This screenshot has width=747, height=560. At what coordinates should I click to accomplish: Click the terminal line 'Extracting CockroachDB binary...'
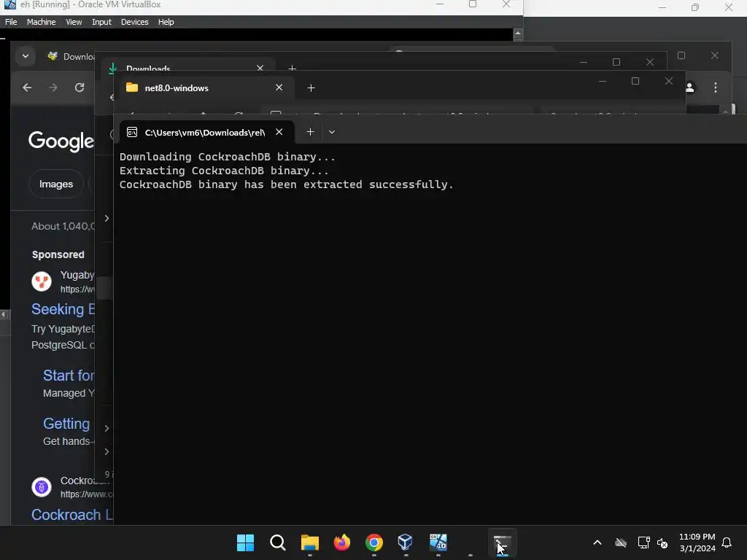click(x=224, y=171)
